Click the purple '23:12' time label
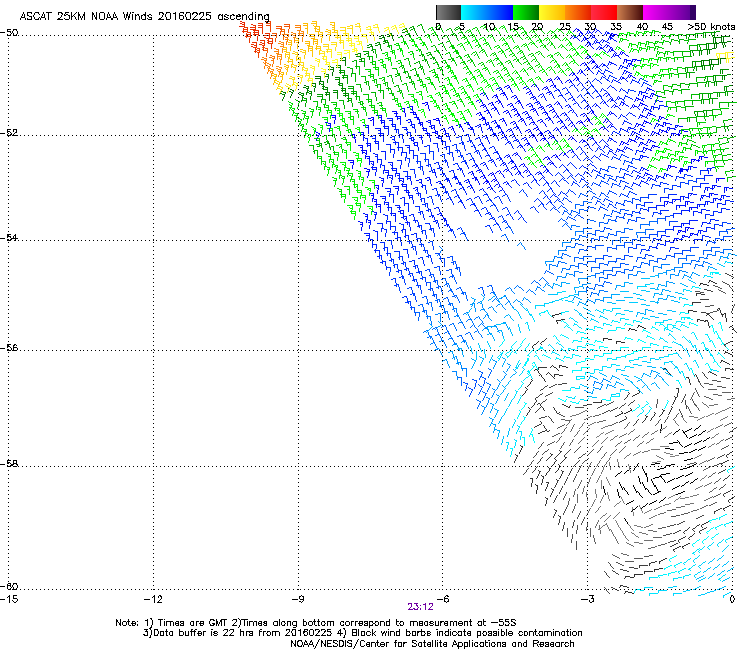The image size is (740, 650). click(420, 607)
